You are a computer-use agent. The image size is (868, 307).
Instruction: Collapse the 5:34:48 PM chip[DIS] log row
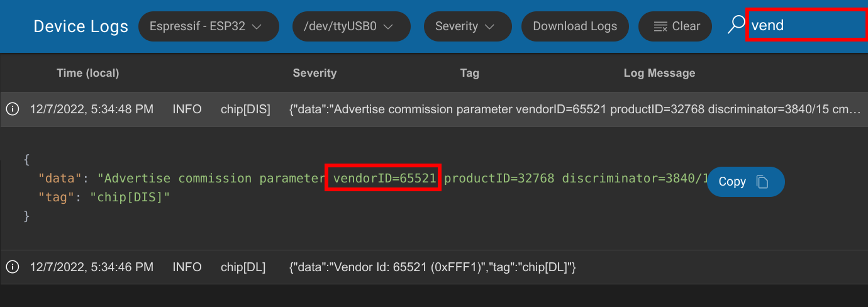440,109
